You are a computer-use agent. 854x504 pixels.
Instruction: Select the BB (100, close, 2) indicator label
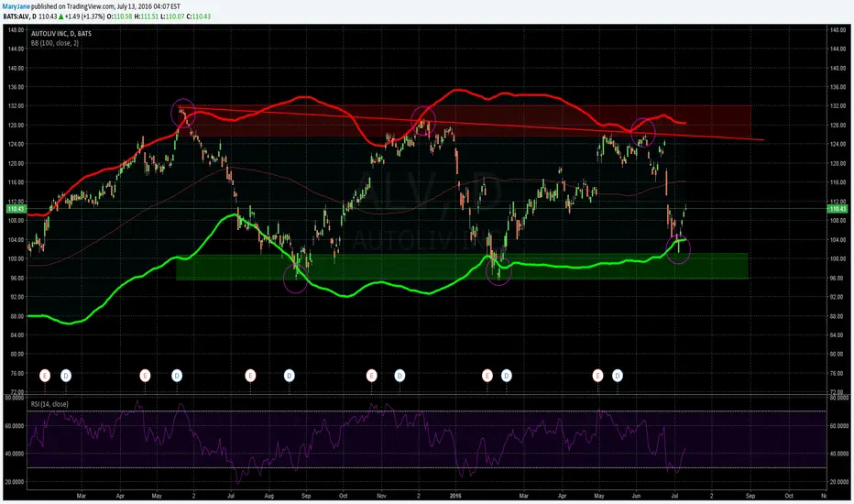coord(54,43)
